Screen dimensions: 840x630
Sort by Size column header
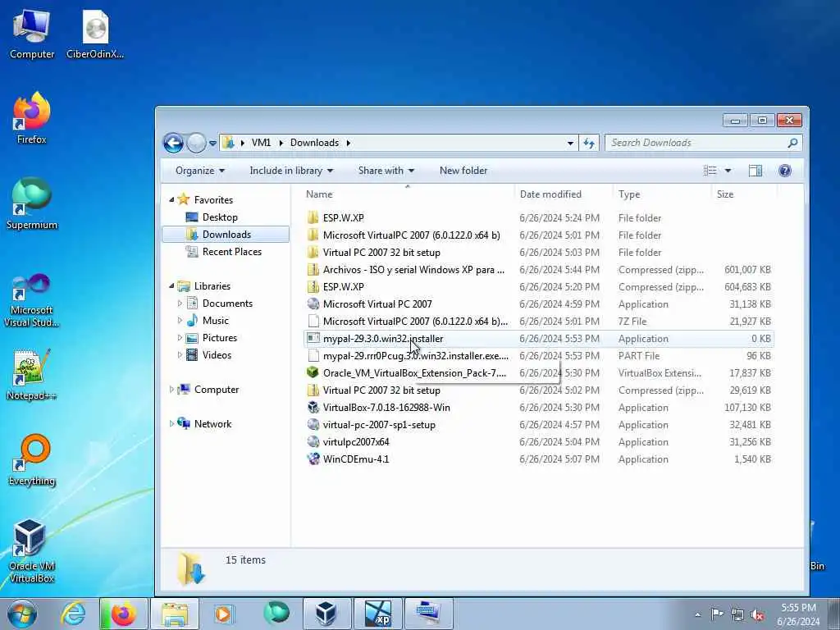point(744,194)
